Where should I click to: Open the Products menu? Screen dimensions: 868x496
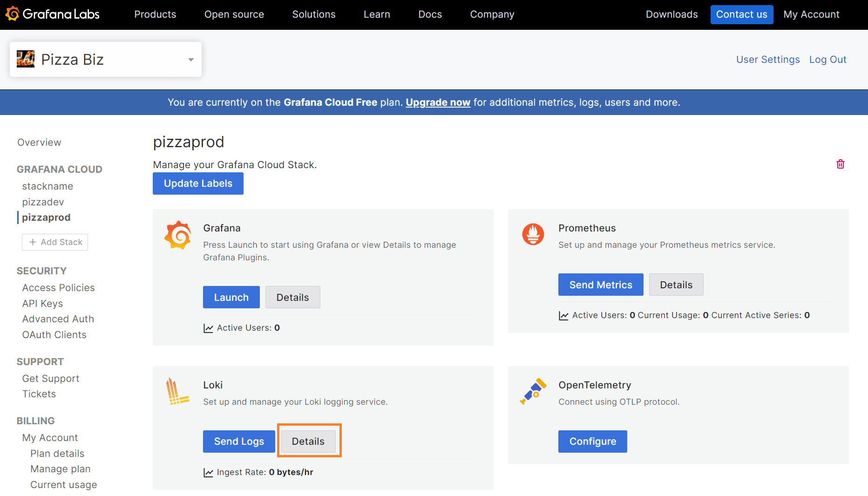155,14
